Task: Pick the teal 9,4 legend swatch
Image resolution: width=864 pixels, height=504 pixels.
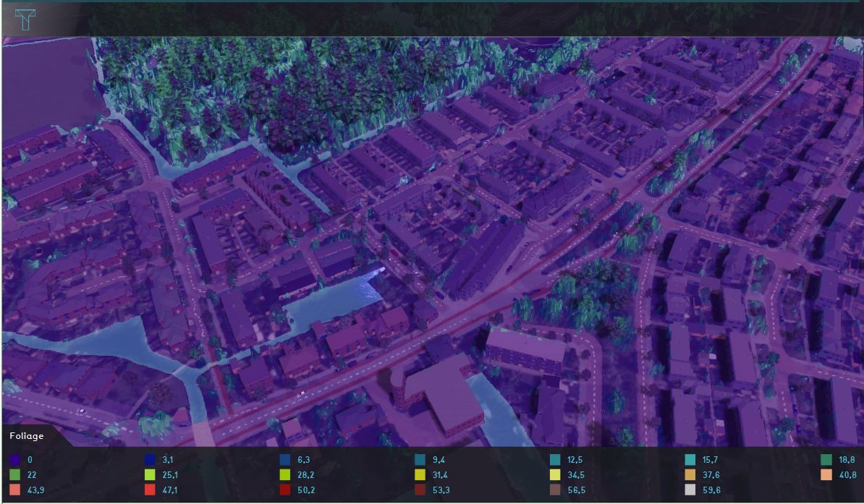Action: pyautogui.click(x=420, y=460)
